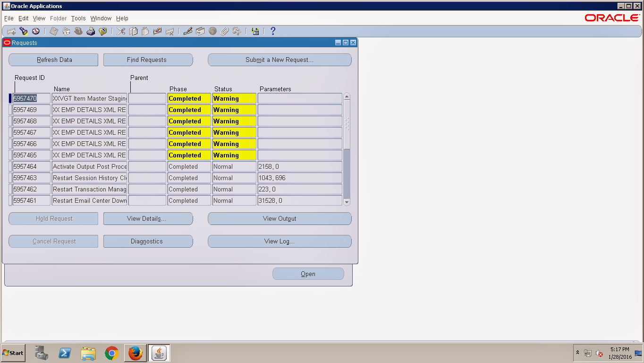Image resolution: width=644 pixels, height=363 pixels.
Task: Open the Window menu
Action: [x=101, y=18]
